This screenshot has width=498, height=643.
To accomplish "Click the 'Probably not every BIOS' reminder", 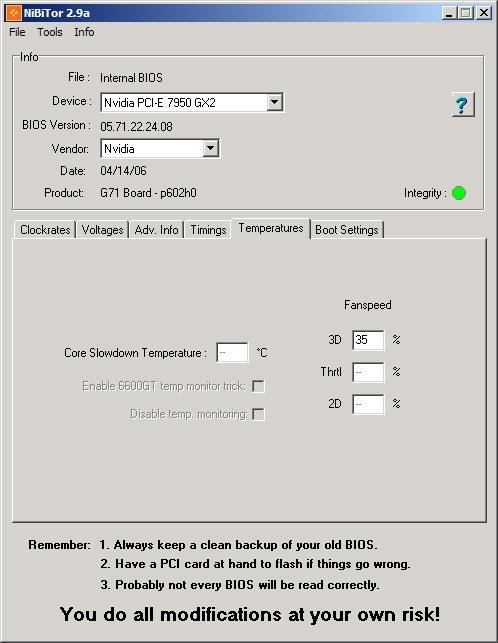I will 240,585.
